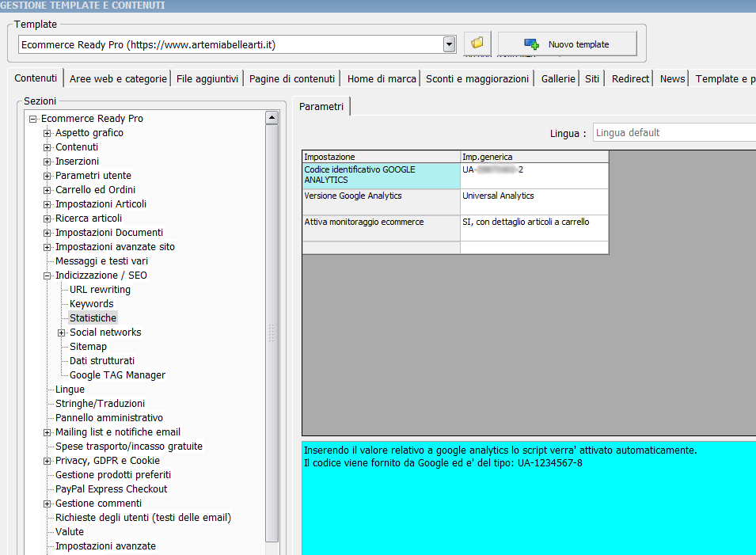Click the Versione Google Analytics row label

coord(381,202)
